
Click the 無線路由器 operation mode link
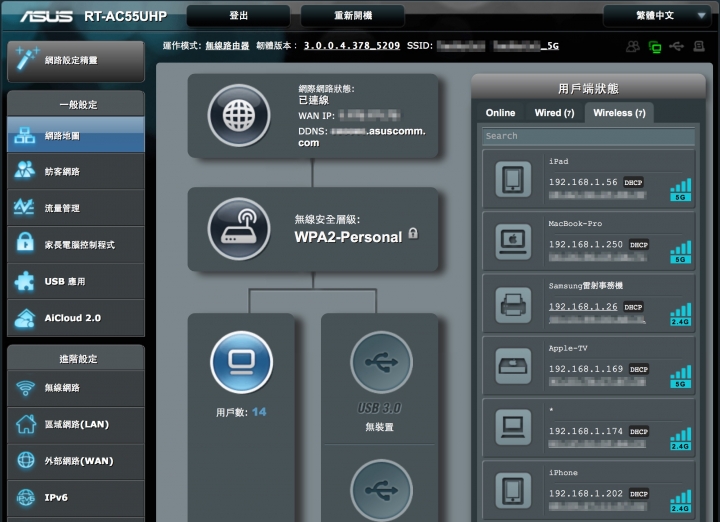click(x=227, y=45)
